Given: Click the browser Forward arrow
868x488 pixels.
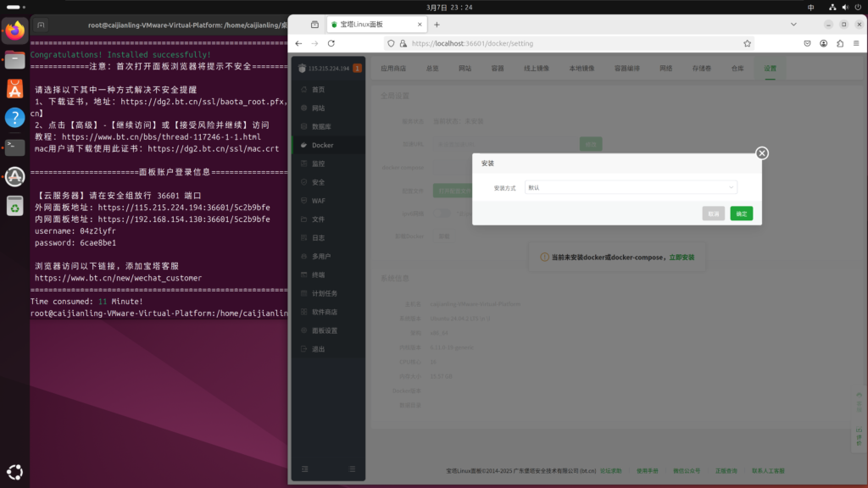Looking at the screenshot, I should [314, 43].
